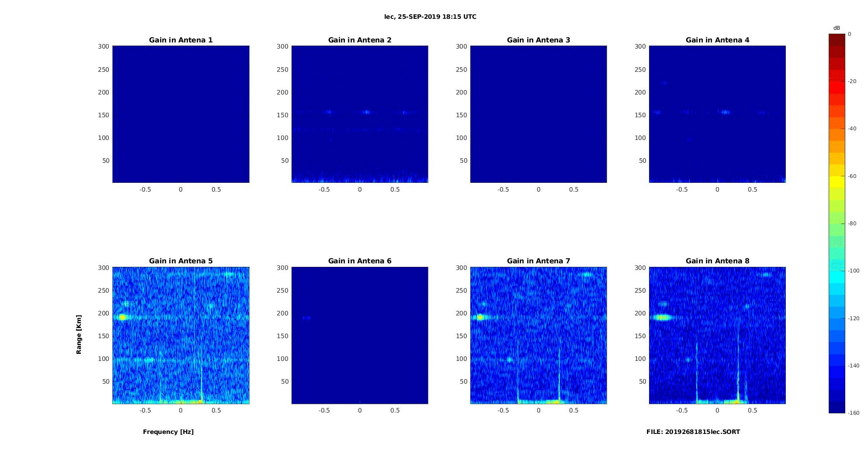Image resolution: width=868 pixels, height=465 pixels.
Task: Select the Gain in Antena 6 plot
Action: [360, 336]
